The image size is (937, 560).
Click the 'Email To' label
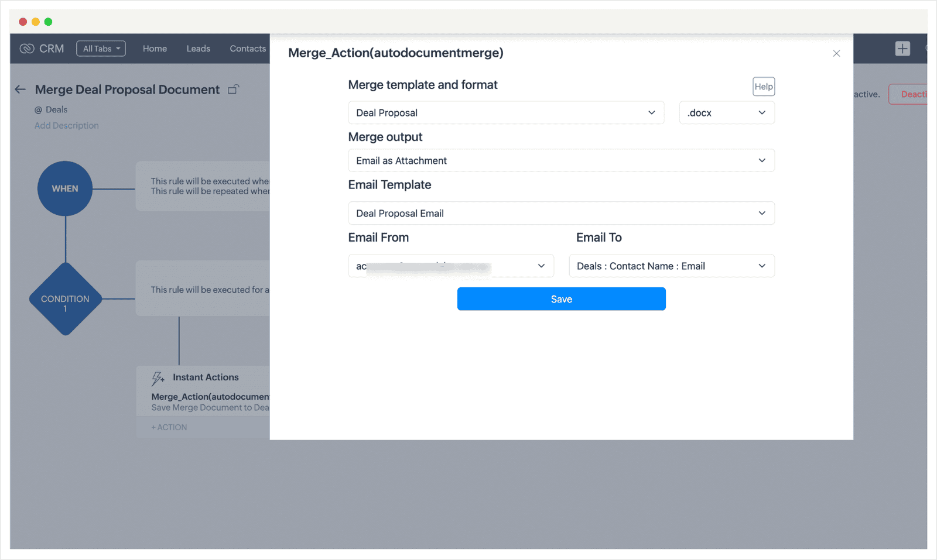click(599, 238)
